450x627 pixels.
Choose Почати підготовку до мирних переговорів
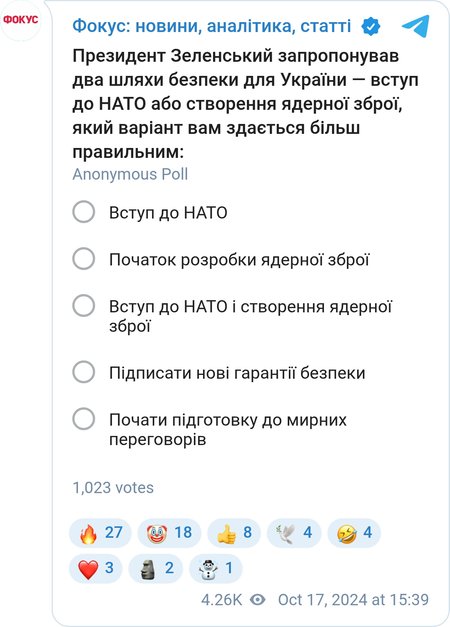[x=210, y=429]
